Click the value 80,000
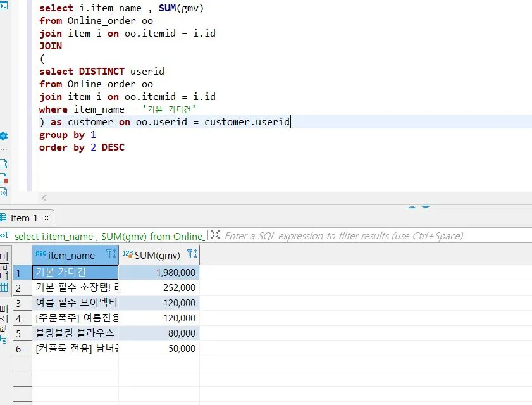 [x=182, y=333]
